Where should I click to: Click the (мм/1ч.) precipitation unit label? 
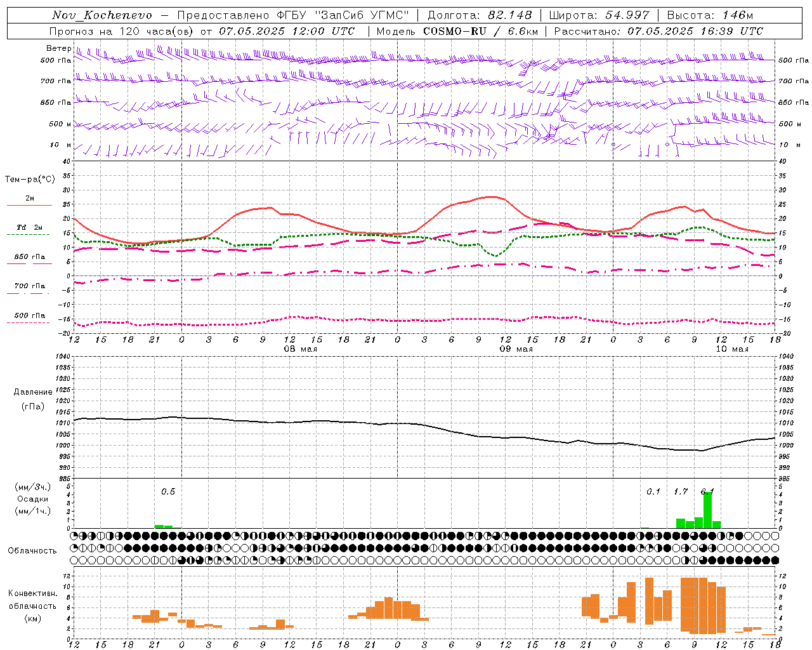(32, 511)
